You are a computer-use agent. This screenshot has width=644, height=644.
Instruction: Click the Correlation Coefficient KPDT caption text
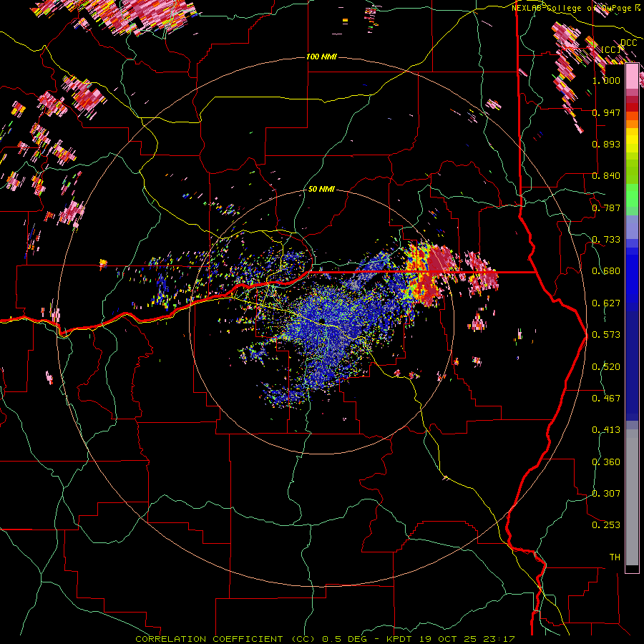click(326, 639)
